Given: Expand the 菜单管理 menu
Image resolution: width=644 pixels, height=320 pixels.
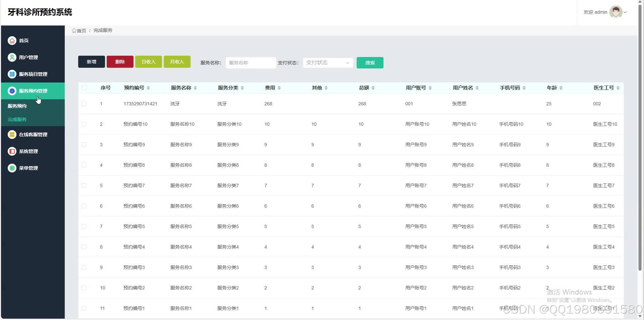Looking at the screenshot, I should point(33,168).
